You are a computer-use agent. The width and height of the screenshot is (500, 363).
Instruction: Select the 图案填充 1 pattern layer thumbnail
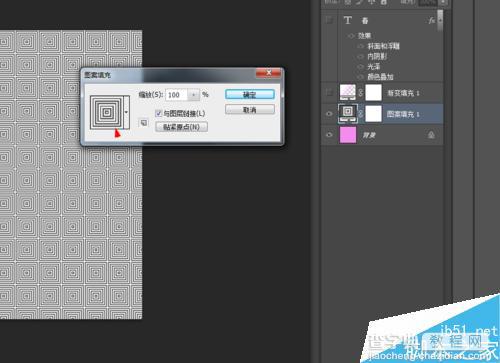click(x=348, y=113)
